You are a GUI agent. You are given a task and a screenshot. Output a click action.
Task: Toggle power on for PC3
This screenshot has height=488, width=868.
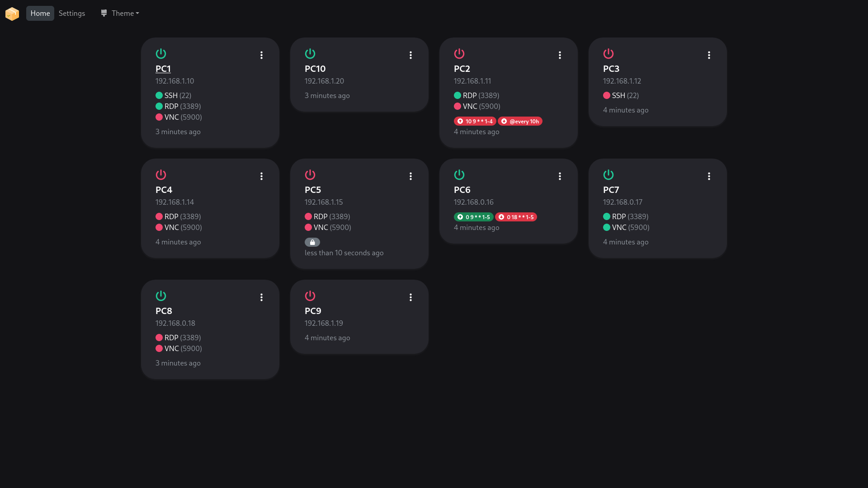(609, 54)
